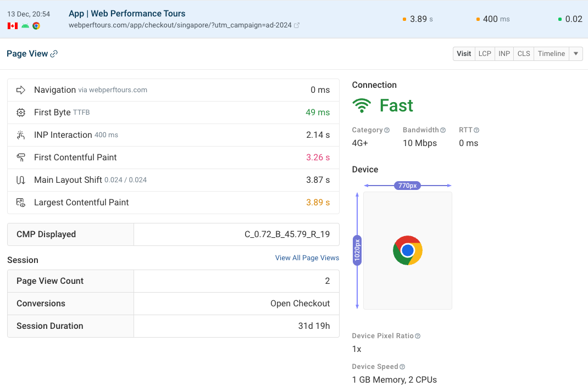
Task: Click the View All Page Views link
Action: tap(307, 257)
